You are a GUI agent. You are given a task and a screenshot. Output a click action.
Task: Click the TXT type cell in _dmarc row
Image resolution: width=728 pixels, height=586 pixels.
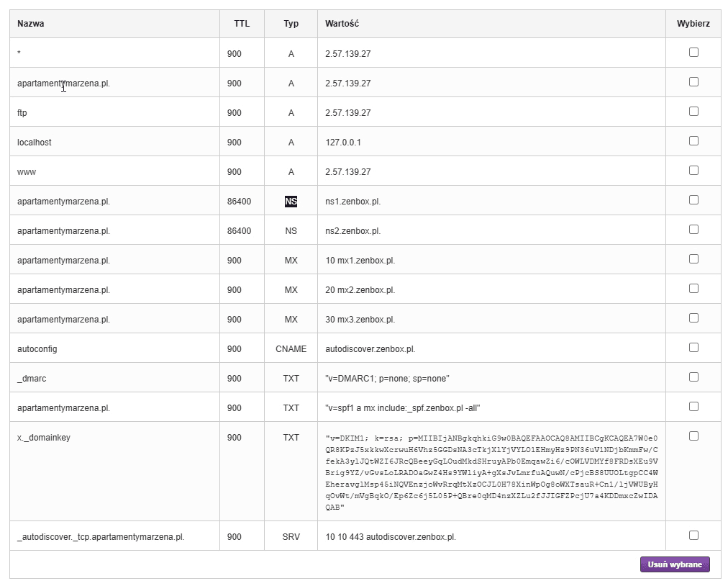click(x=291, y=378)
